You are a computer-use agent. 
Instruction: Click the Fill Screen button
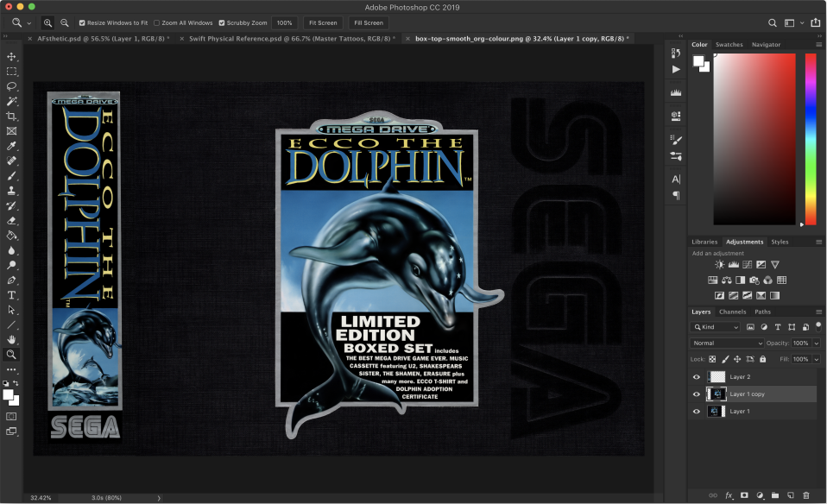(369, 22)
